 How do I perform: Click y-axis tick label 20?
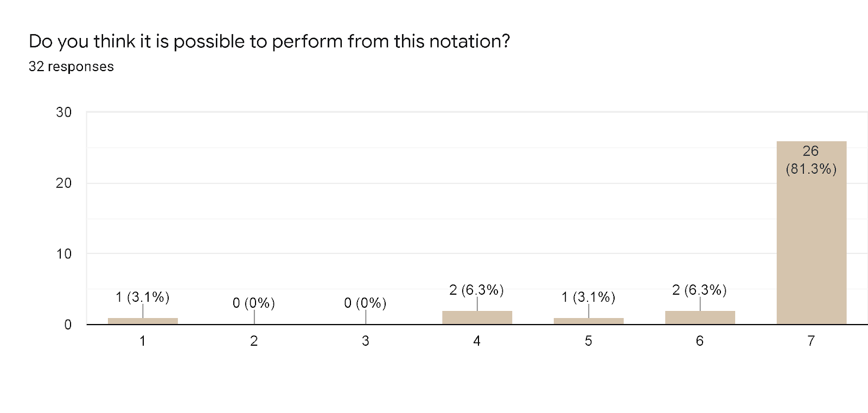[64, 183]
